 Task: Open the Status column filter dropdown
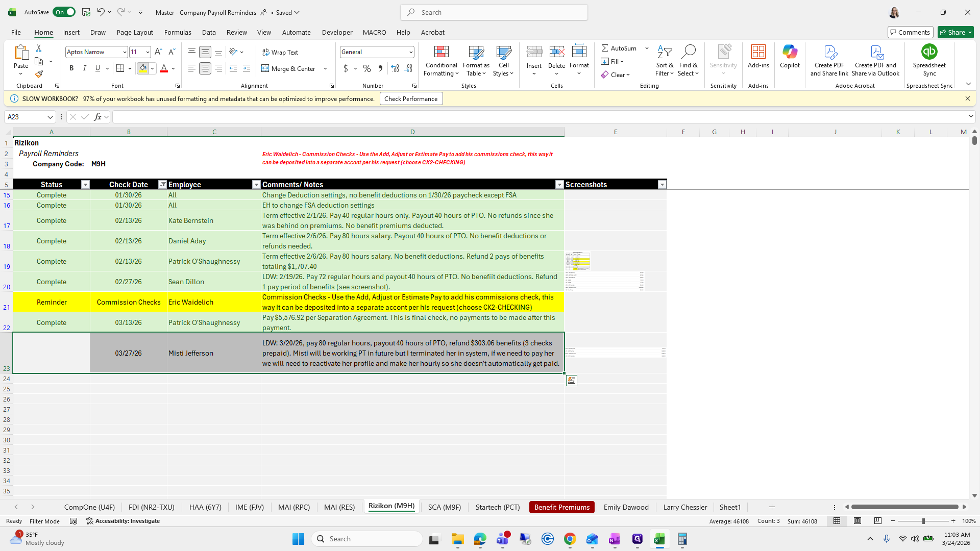85,185
